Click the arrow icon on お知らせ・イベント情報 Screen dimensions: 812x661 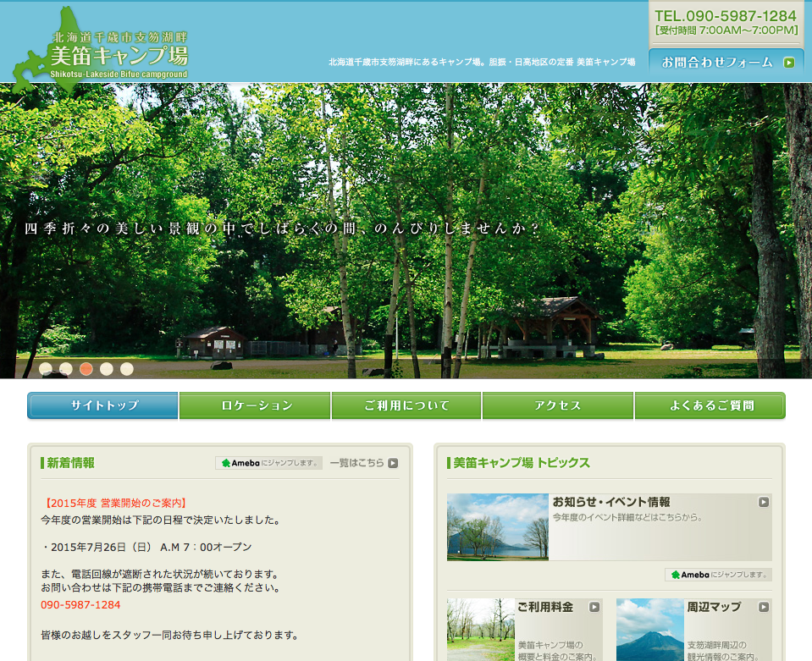click(763, 502)
